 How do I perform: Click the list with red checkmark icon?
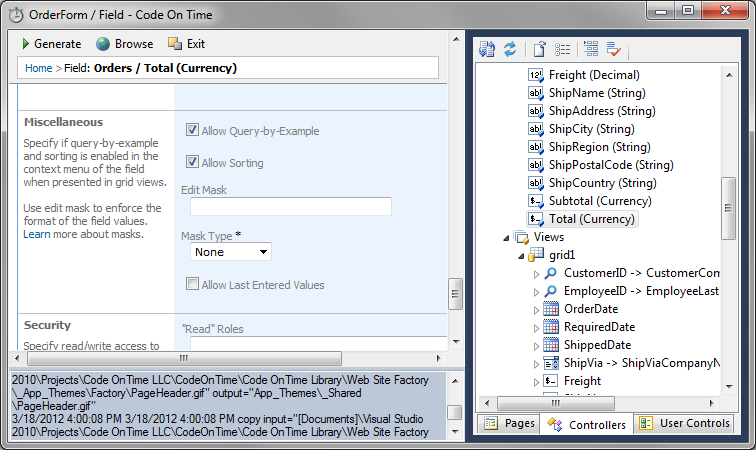614,49
